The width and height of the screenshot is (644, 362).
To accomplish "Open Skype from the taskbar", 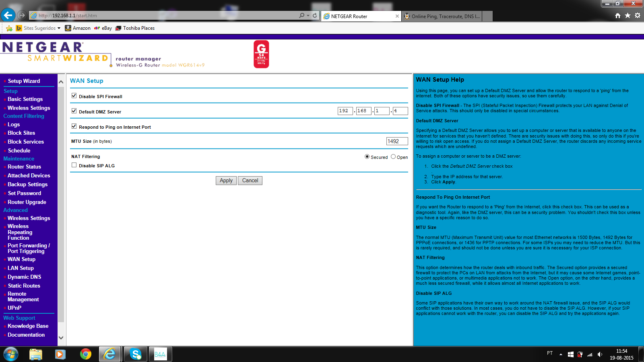I will [136, 354].
